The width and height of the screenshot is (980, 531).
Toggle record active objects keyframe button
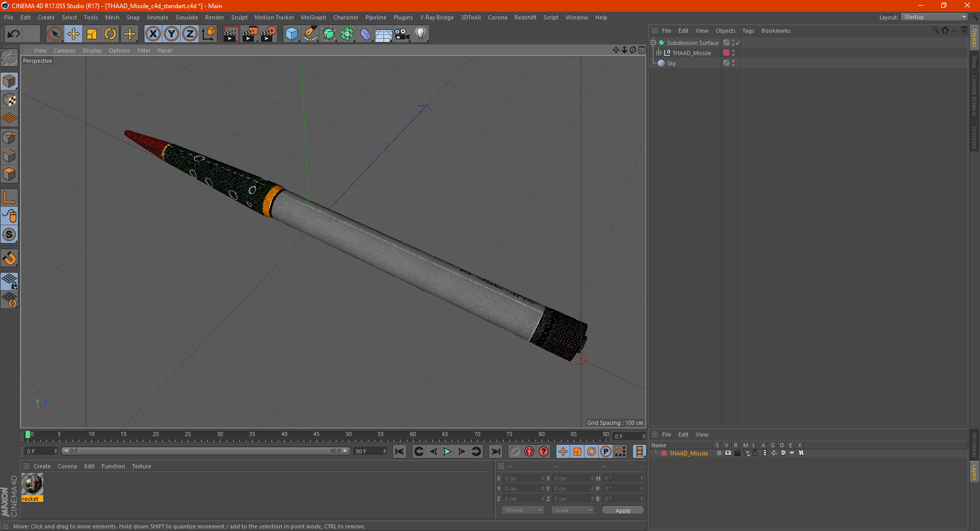click(x=515, y=451)
